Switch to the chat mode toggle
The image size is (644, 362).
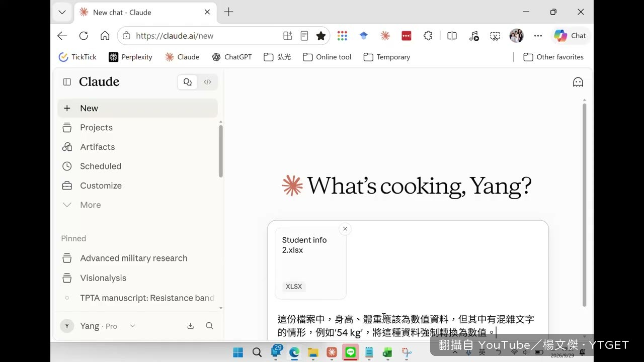coord(188,82)
